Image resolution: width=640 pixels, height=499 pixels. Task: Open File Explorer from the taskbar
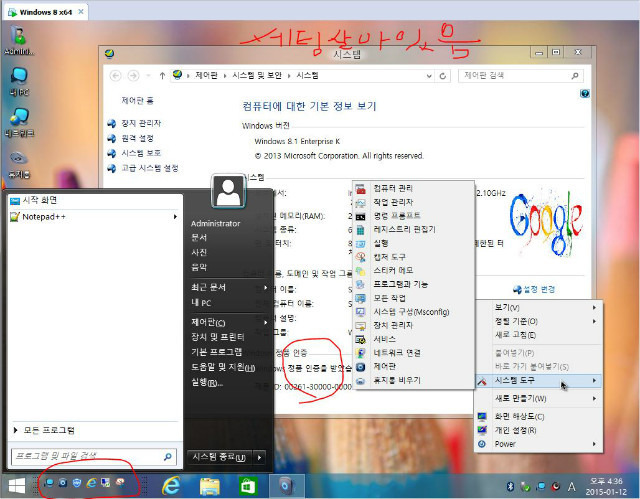(210, 486)
